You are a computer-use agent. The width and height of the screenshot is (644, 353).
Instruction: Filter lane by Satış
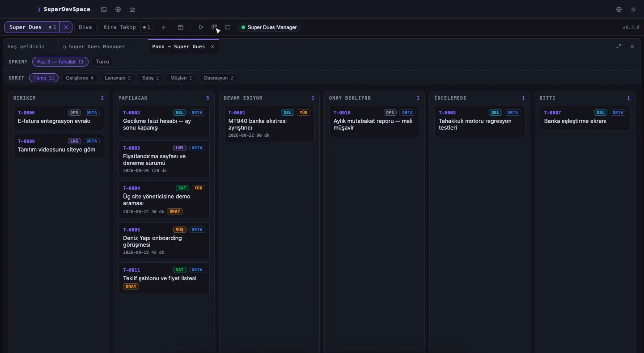point(150,78)
